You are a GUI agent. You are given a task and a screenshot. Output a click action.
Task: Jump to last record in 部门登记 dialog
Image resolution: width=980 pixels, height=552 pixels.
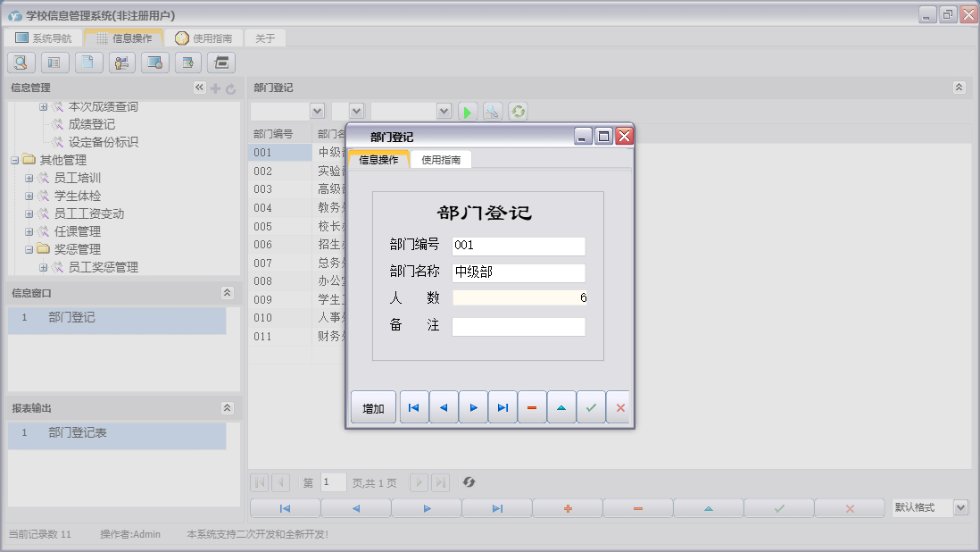502,407
